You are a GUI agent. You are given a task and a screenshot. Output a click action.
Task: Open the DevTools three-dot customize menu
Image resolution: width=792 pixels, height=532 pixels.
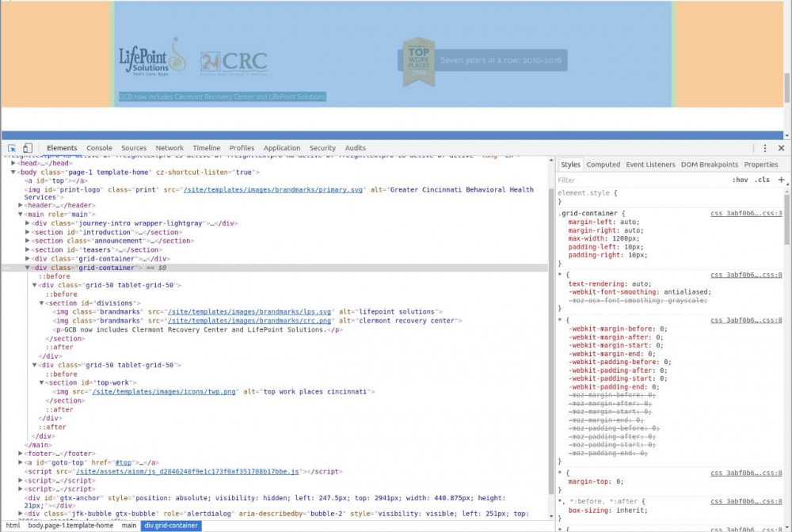pos(764,148)
